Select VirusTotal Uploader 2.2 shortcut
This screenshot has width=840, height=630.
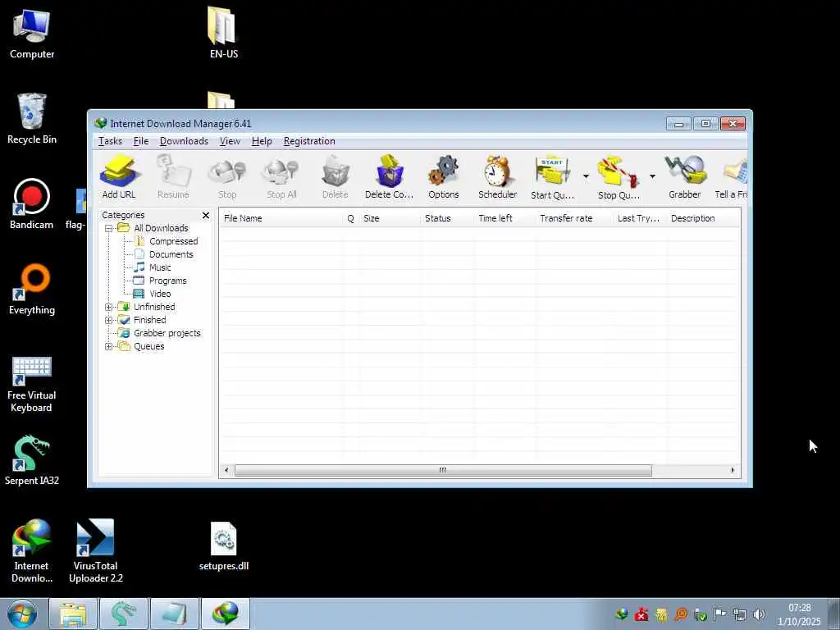[96, 550]
